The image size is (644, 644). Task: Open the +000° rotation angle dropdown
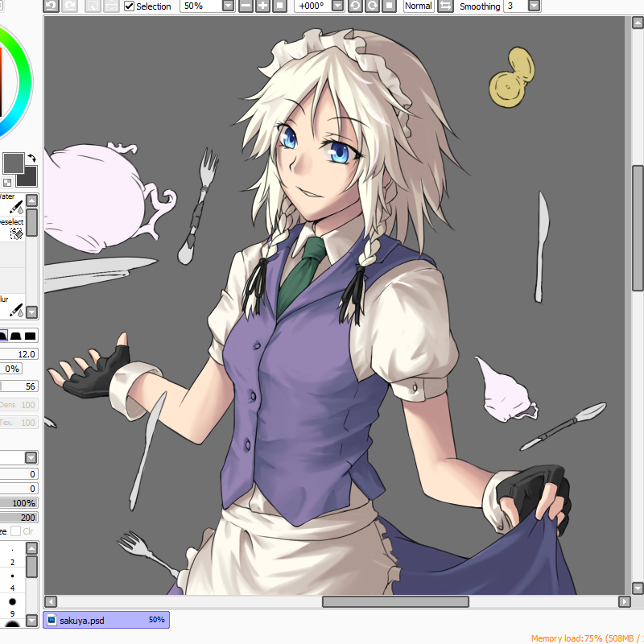point(337,6)
